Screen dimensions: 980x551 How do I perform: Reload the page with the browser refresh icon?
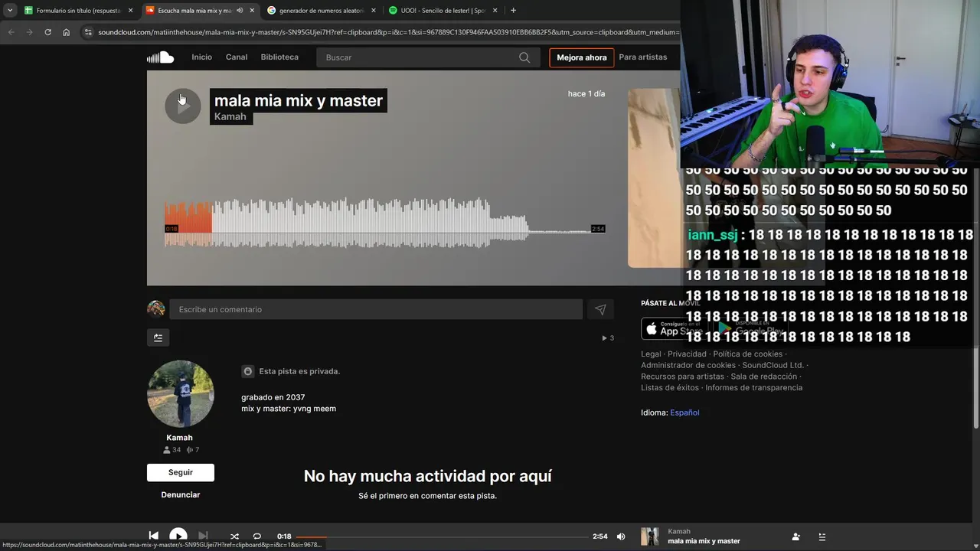[47, 32]
